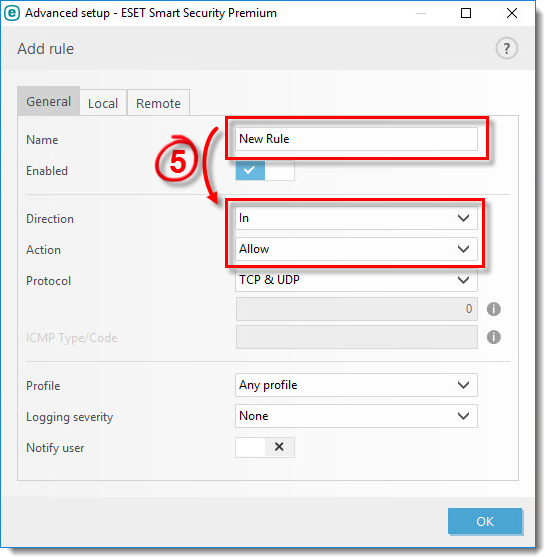Switch to the Local tab

point(103,103)
